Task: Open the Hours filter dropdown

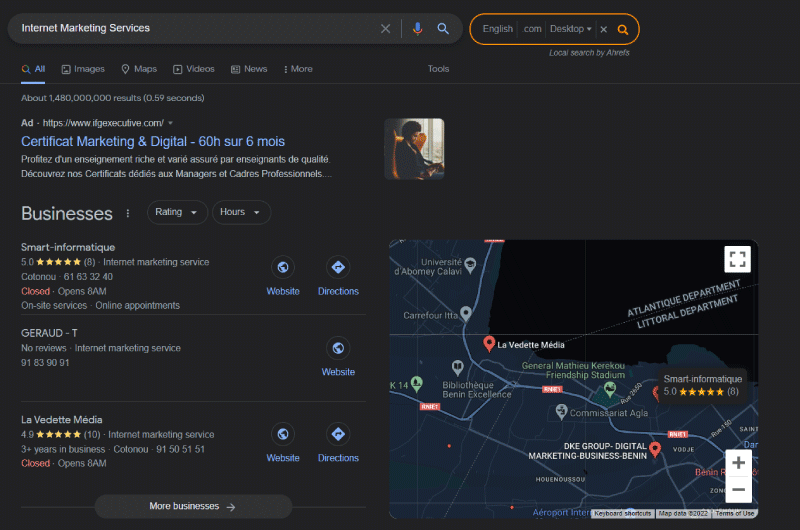Action: coord(241,212)
